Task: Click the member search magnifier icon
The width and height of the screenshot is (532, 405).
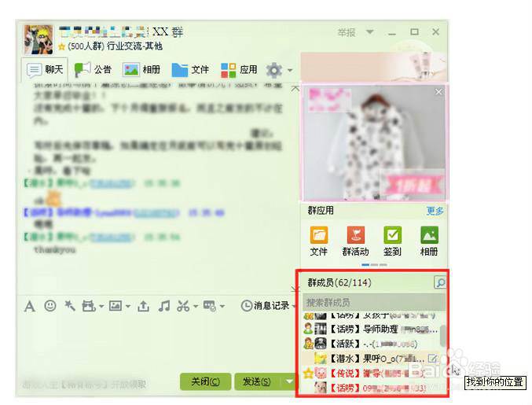Action: tap(440, 282)
